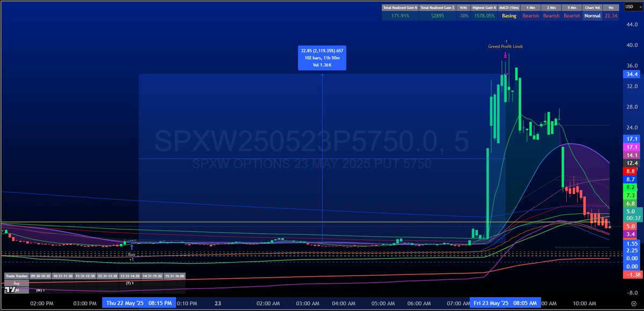Click the Chart Vol header
This screenshot has height=311, width=644.
(592, 8)
